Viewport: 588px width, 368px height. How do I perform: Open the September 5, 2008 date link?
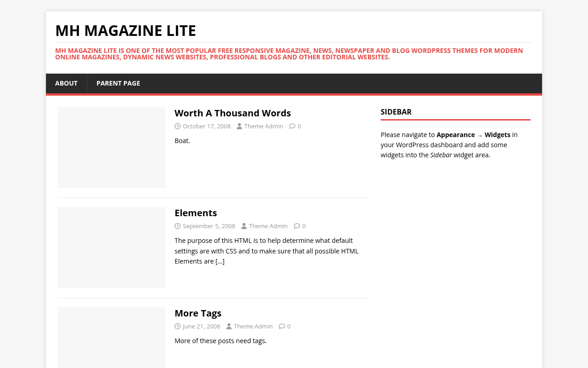point(209,226)
